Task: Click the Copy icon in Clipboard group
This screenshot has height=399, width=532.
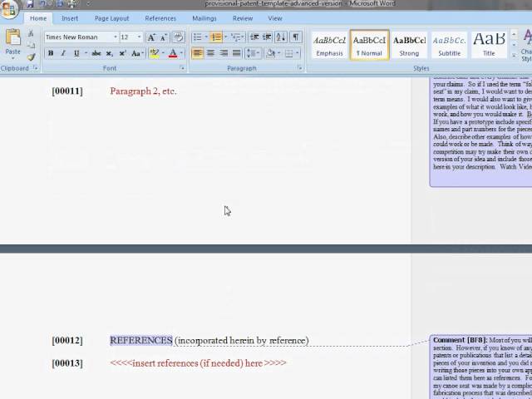Action: [31, 45]
